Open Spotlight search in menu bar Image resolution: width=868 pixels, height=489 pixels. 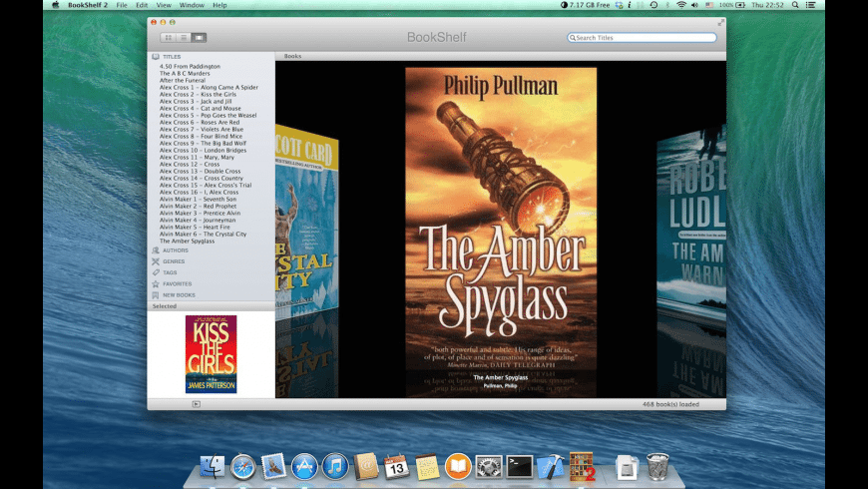[x=795, y=5]
